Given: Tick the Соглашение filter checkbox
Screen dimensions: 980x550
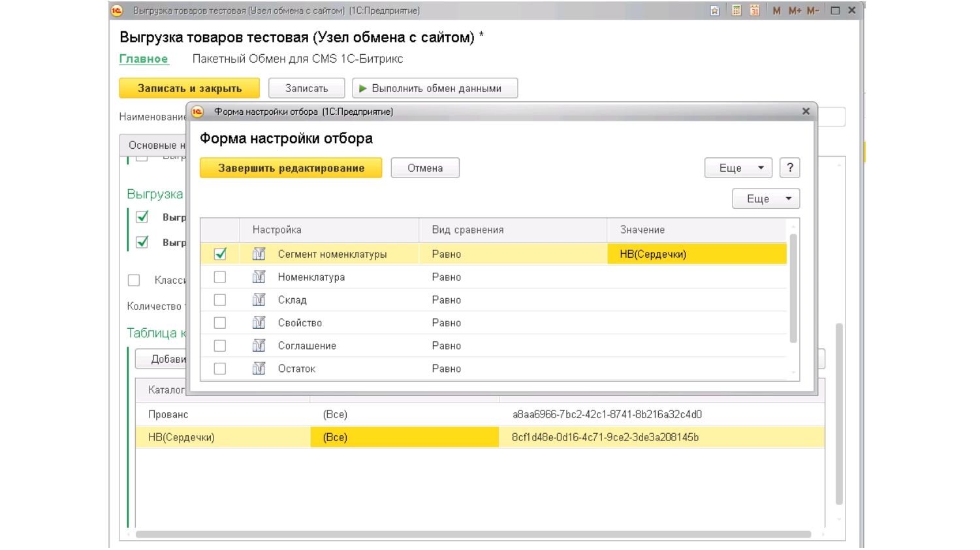Looking at the screenshot, I should [220, 346].
